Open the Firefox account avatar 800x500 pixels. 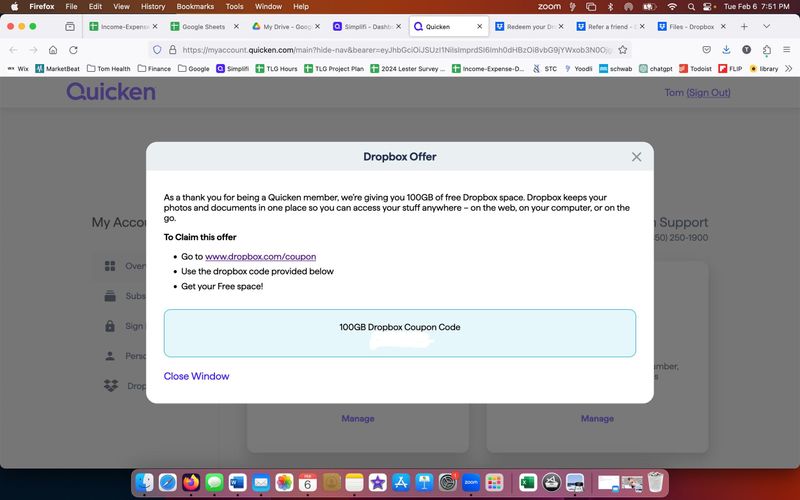coord(746,49)
